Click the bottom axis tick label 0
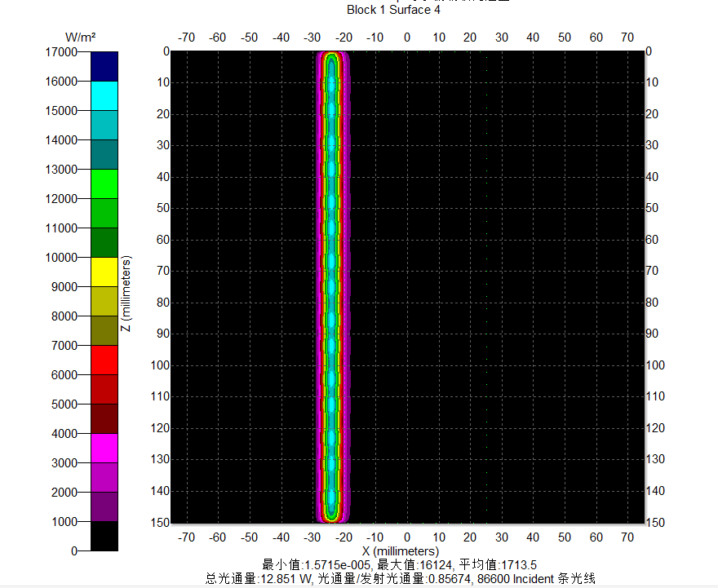Screen dimensions: 718x588 [406, 537]
